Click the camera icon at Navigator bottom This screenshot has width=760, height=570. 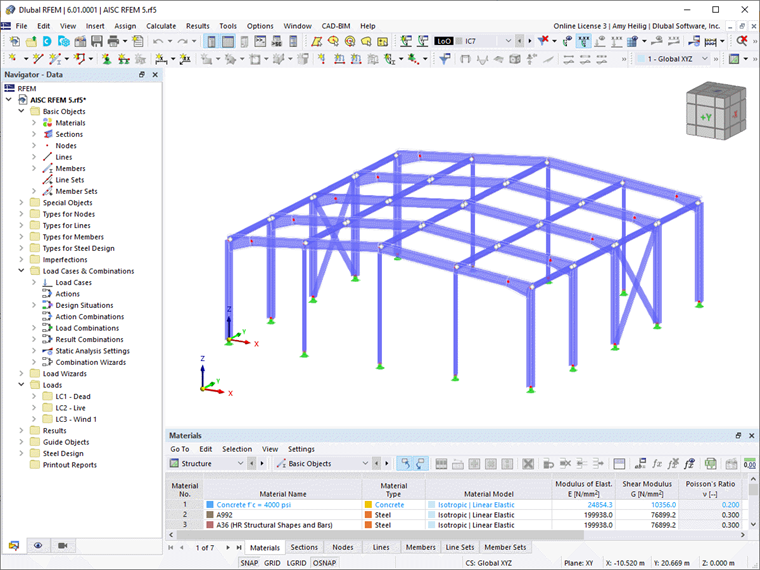tap(63, 546)
